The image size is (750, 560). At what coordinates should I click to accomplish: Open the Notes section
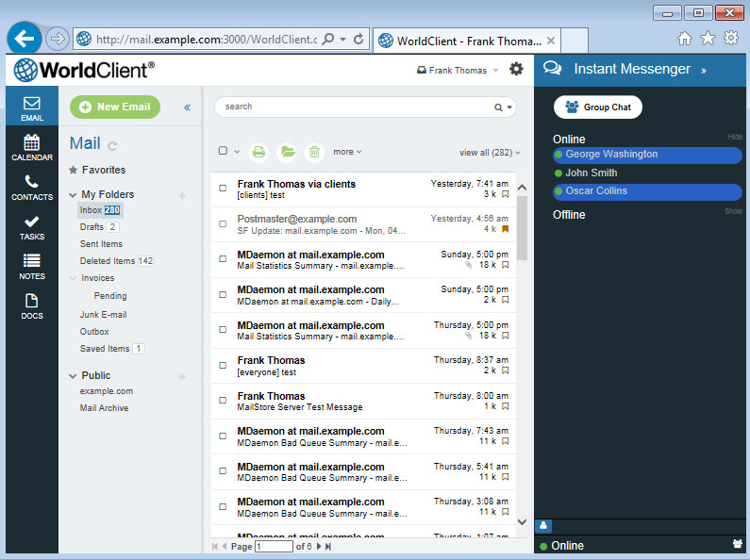coord(32,267)
